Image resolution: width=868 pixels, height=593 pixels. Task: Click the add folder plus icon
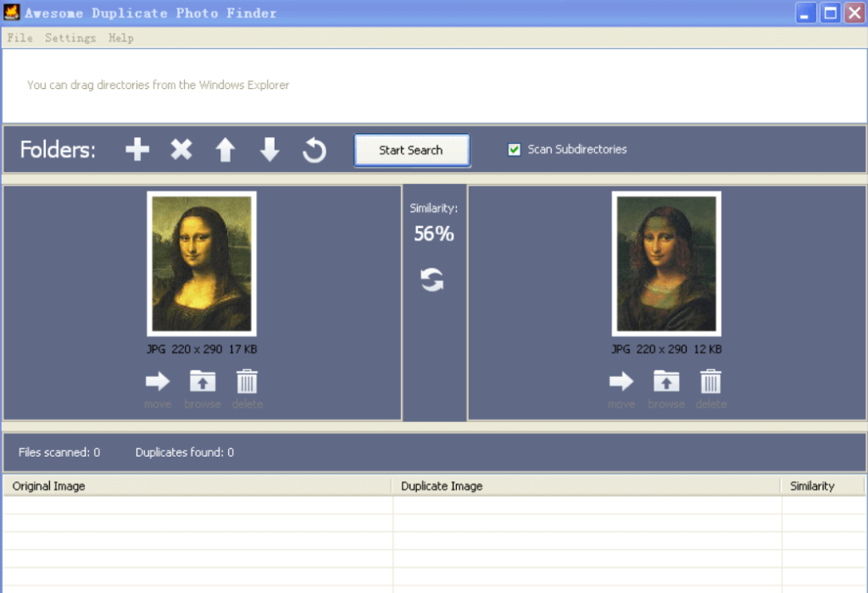pos(137,149)
